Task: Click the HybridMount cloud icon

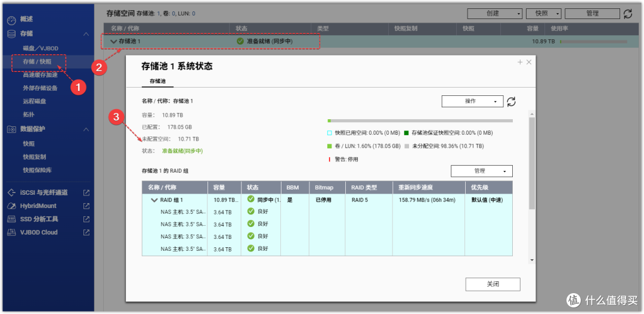Action: pyautogui.click(x=11, y=206)
